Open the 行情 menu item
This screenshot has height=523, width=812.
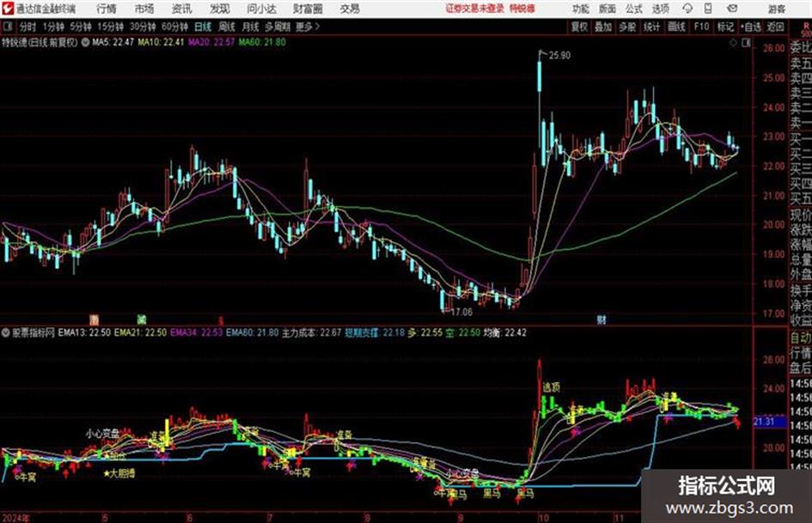(x=107, y=9)
